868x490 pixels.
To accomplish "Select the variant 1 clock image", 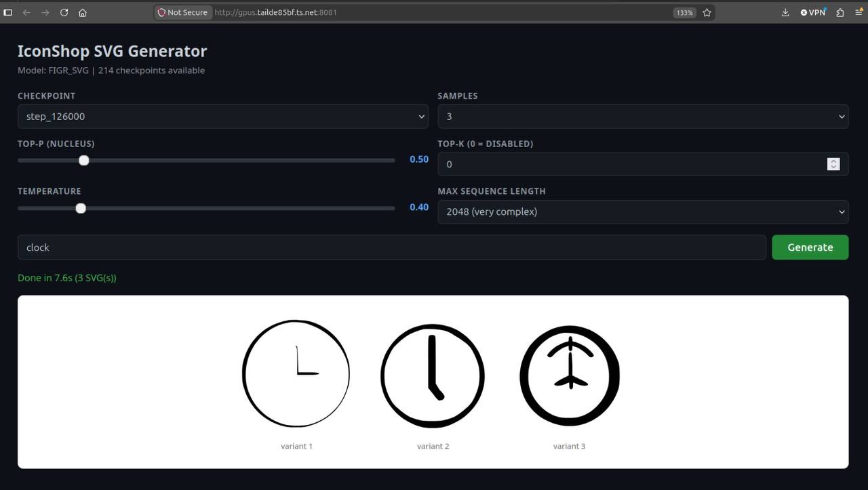I will (296, 373).
